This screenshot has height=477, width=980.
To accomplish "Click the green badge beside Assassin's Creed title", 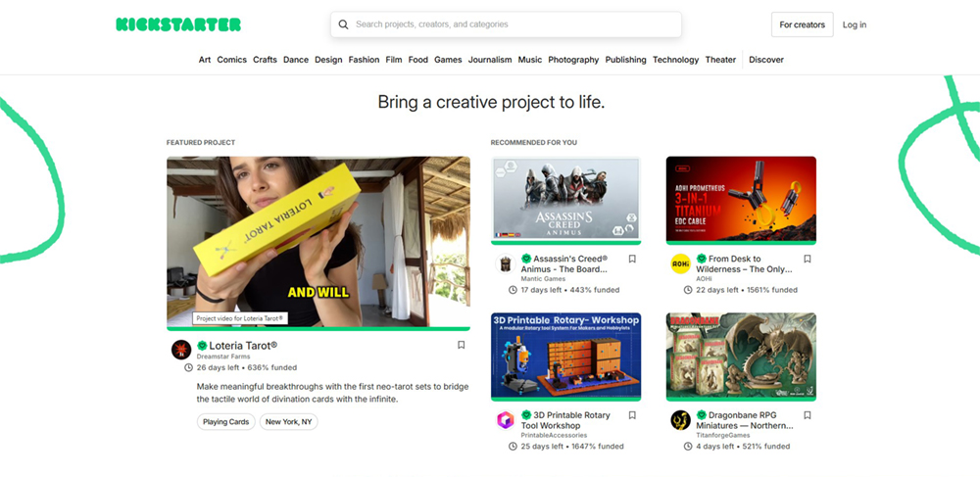I will click(x=526, y=259).
